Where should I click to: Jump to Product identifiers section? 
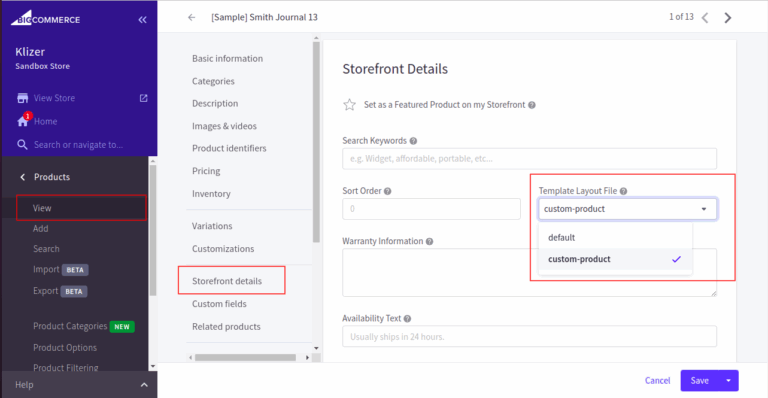[229, 148]
